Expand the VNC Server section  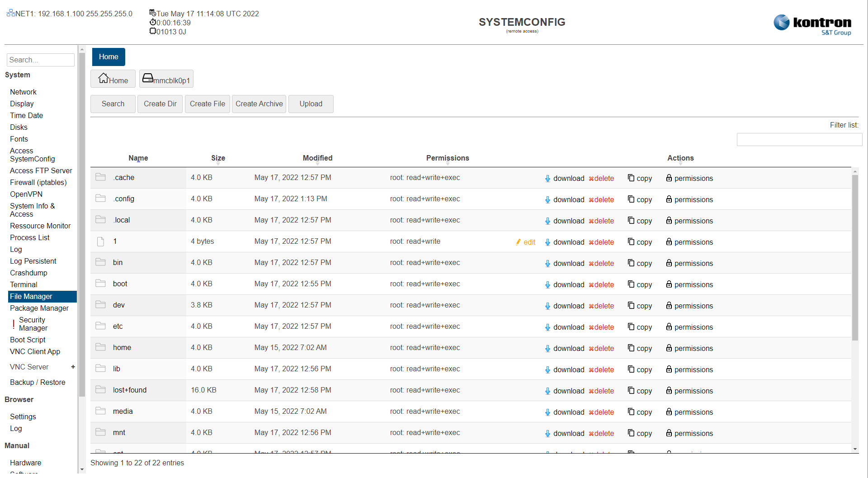point(73,367)
